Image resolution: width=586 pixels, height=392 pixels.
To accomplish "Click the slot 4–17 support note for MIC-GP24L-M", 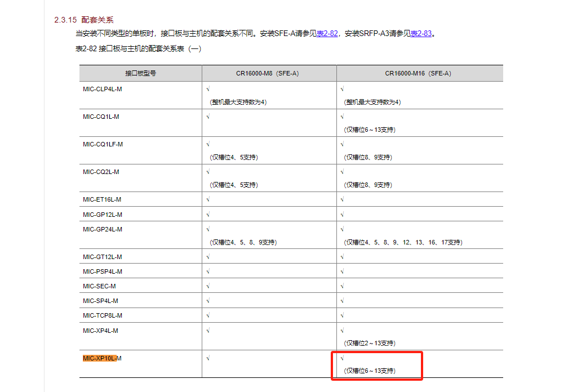I will 403,242.
